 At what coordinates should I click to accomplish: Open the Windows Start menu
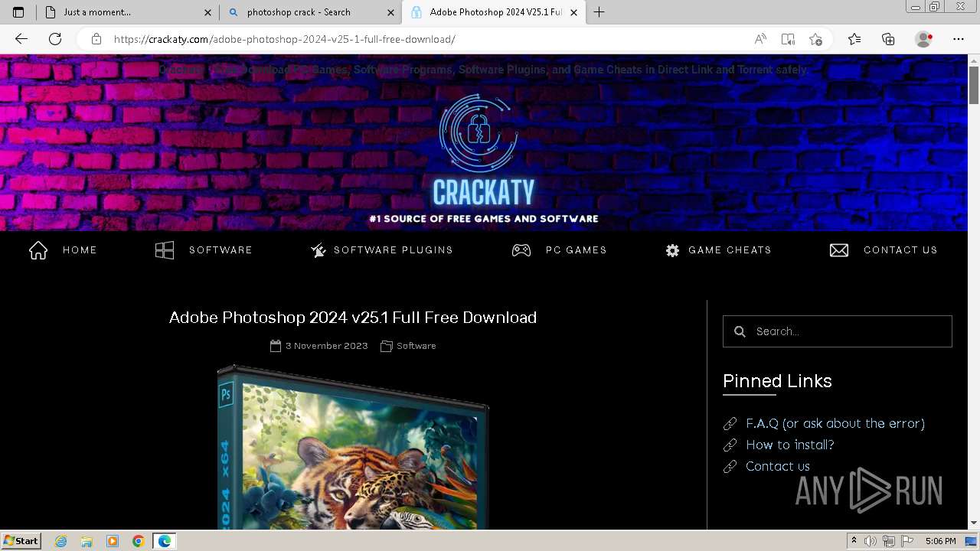click(x=21, y=541)
